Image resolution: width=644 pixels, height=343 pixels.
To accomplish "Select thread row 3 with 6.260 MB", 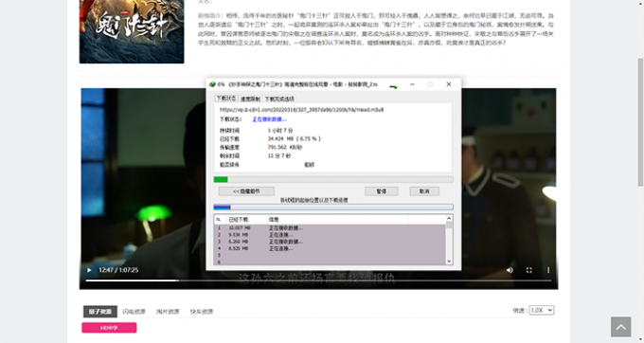I will tap(330, 242).
